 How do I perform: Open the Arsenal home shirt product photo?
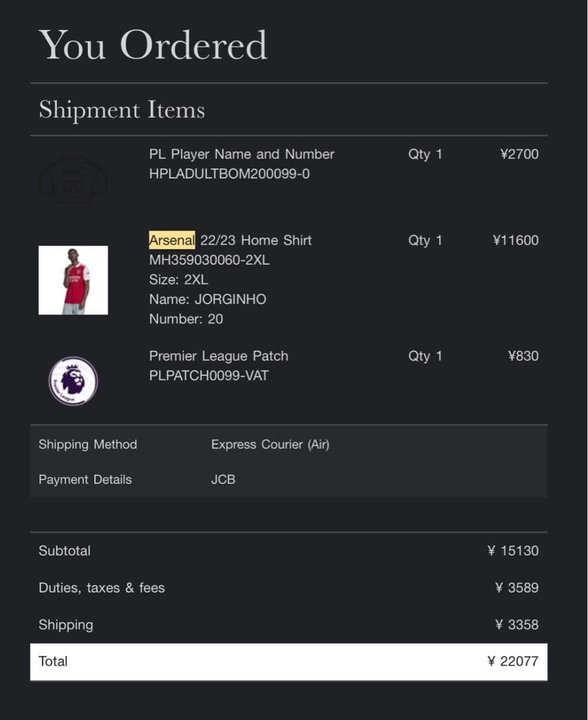[x=73, y=280]
